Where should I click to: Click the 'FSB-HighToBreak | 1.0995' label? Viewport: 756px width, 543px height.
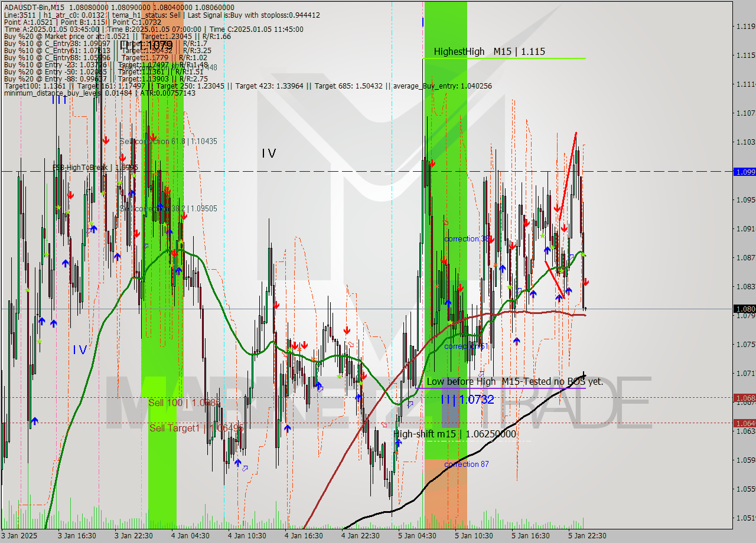[x=95, y=168]
